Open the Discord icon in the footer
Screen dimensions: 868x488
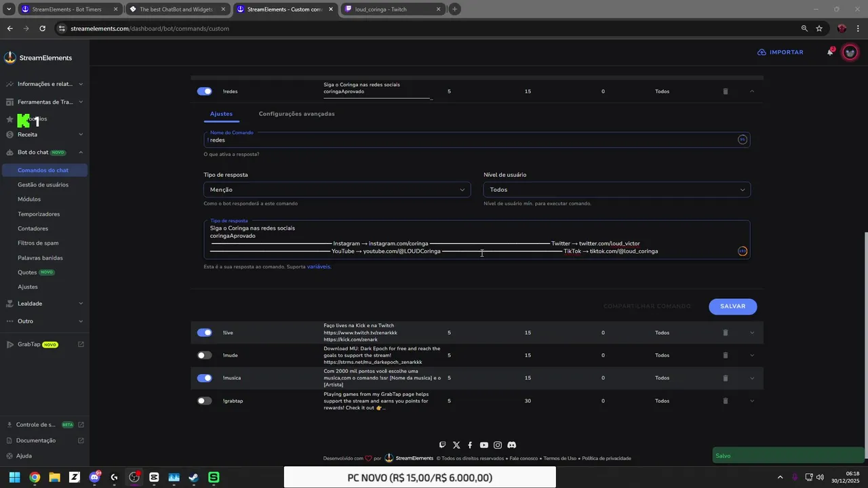click(x=512, y=445)
